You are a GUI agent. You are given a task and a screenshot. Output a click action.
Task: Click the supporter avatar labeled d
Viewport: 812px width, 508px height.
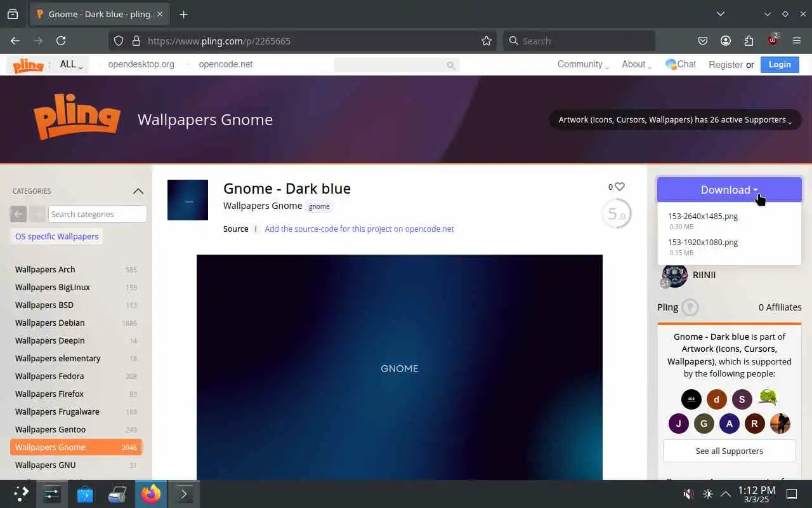[717, 399]
